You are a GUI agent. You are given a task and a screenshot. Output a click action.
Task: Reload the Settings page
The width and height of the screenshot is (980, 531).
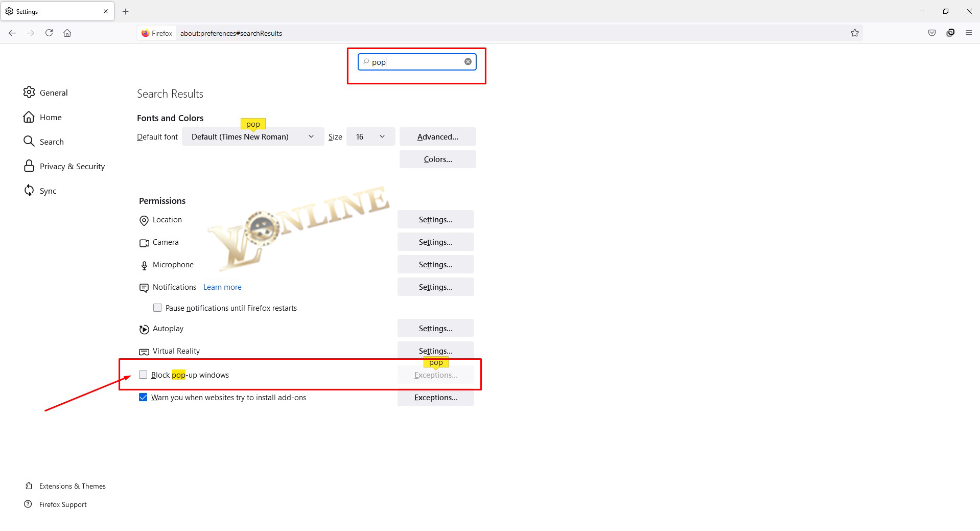click(x=49, y=33)
